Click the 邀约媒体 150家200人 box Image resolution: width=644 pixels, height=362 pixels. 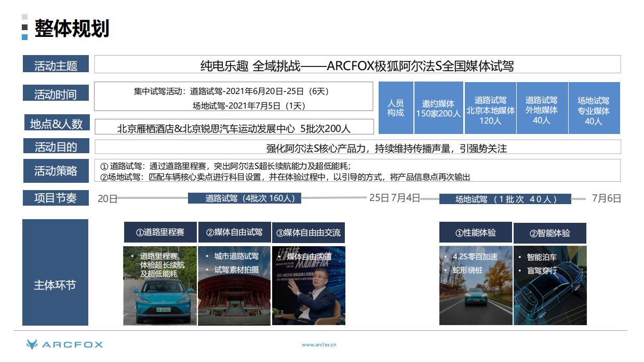pyautogui.click(x=438, y=108)
